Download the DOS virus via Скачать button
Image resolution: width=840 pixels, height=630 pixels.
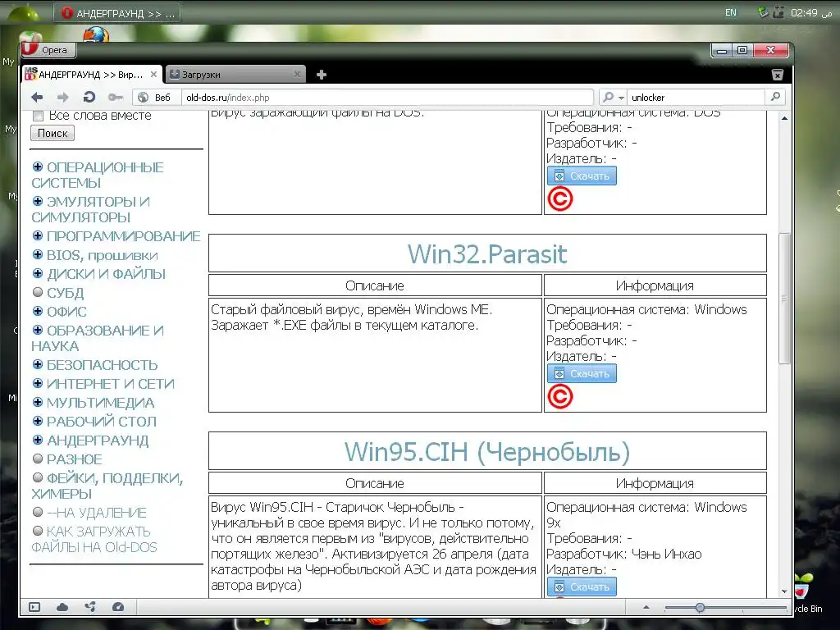click(x=582, y=176)
